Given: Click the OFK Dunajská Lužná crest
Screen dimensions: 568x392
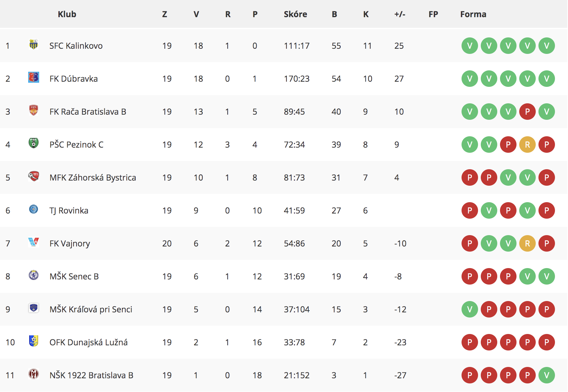Looking at the screenshot, I should (x=33, y=341).
